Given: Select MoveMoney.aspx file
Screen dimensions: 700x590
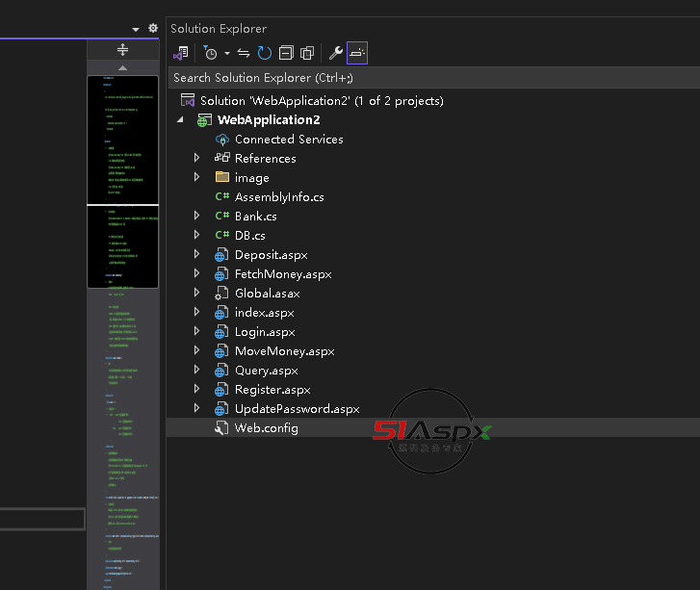Looking at the screenshot, I should [x=285, y=351].
